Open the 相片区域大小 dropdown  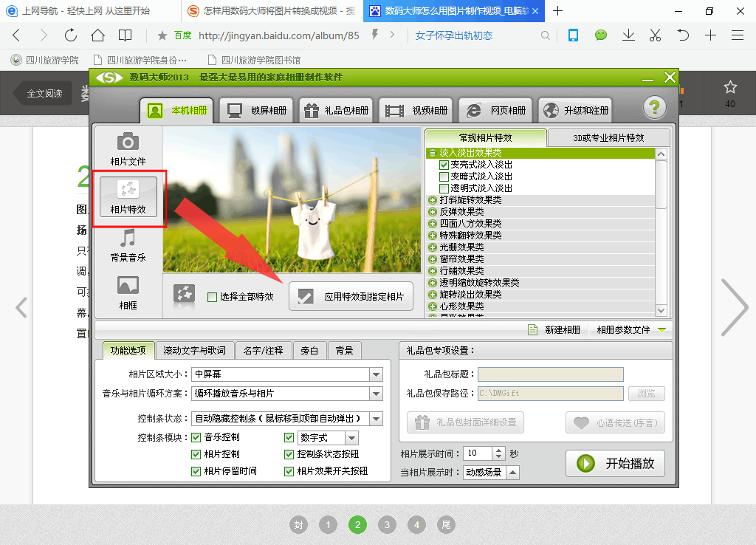(x=376, y=374)
